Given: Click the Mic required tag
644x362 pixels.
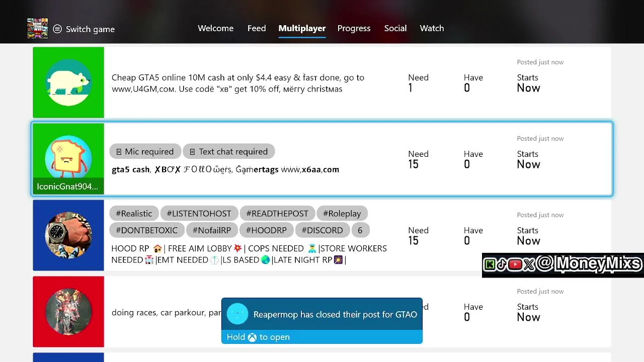Looking at the screenshot, I should point(145,151).
